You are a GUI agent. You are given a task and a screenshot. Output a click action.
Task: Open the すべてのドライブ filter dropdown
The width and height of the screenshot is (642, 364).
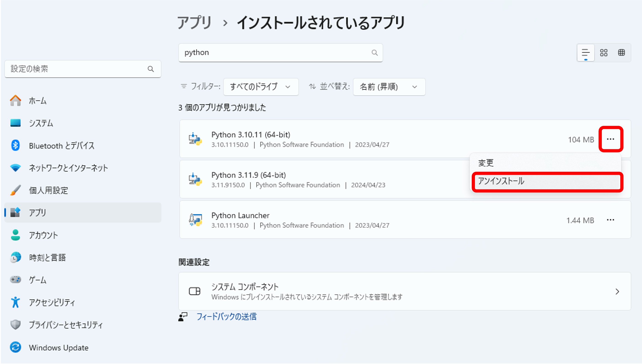point(261,87)
